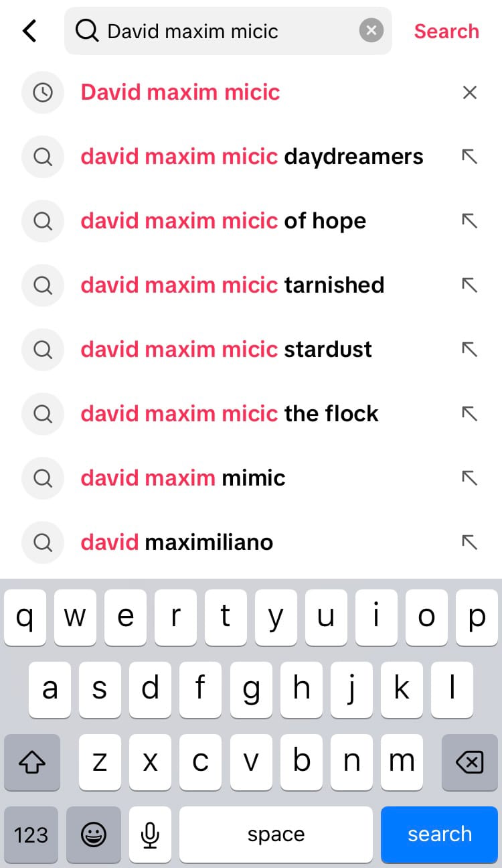Viewport: 502px width, 868px height.
Task: Tap the space bar
Action: click(276, 835)
